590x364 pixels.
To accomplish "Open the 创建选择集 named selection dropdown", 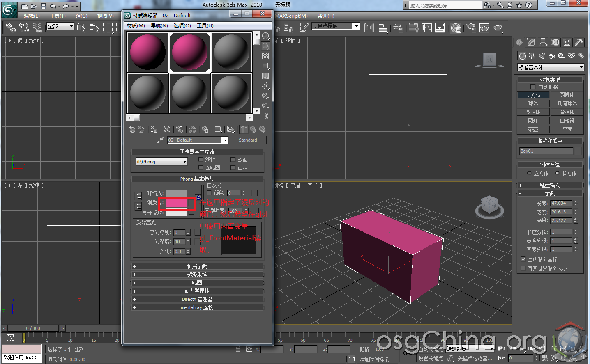I will click(x=336, y=26).
